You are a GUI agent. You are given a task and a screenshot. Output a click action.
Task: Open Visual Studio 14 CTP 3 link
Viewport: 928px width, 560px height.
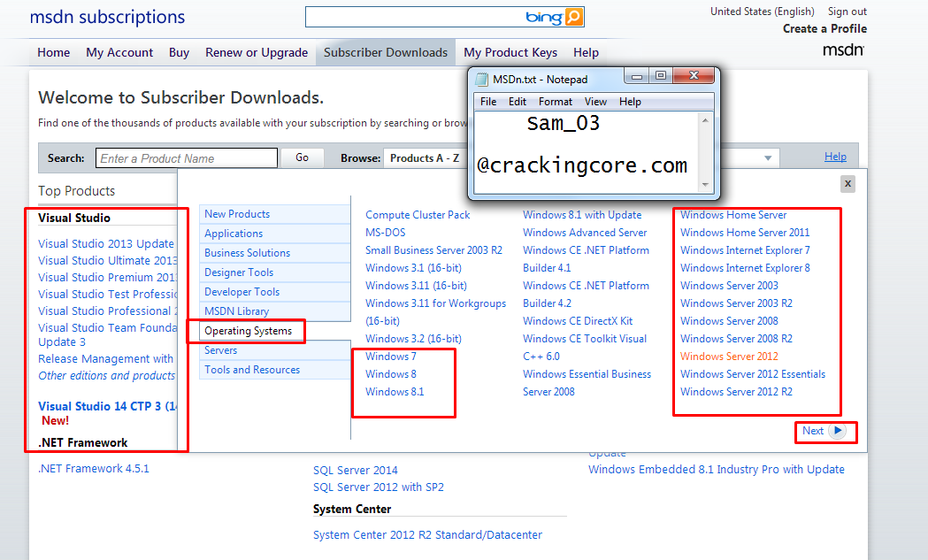pyautogui.click(x=107, y=406)
